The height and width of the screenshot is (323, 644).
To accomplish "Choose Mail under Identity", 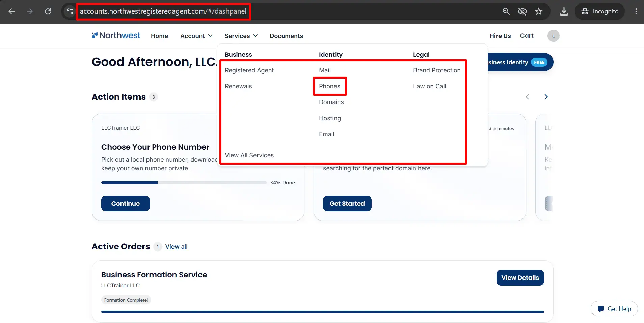I will point(325,70).
